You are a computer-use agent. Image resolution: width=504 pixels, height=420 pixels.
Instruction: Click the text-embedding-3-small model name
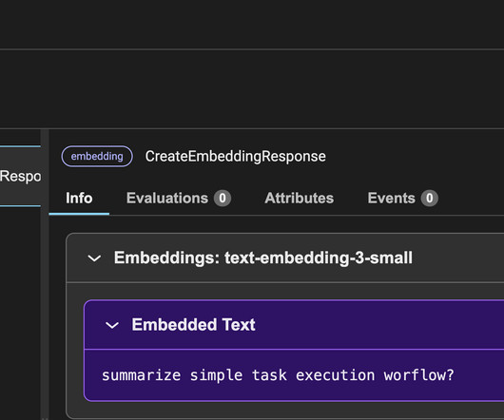[x=319, y=258]
